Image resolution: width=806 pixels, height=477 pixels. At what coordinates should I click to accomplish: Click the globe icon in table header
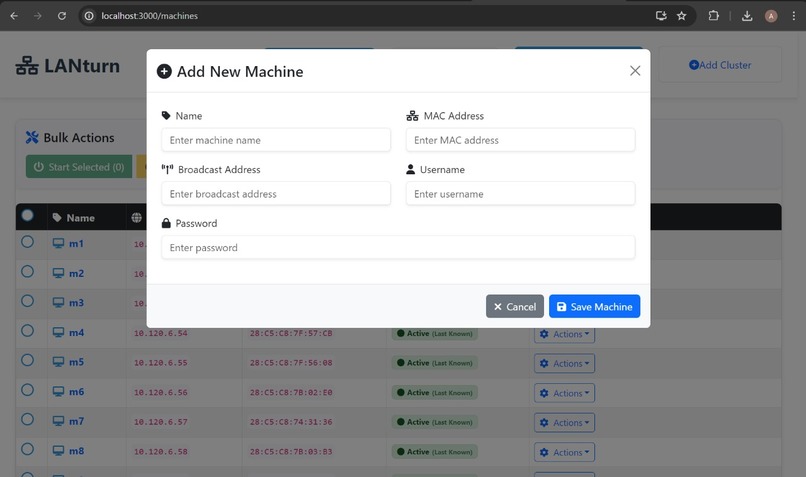click(136, 218)
